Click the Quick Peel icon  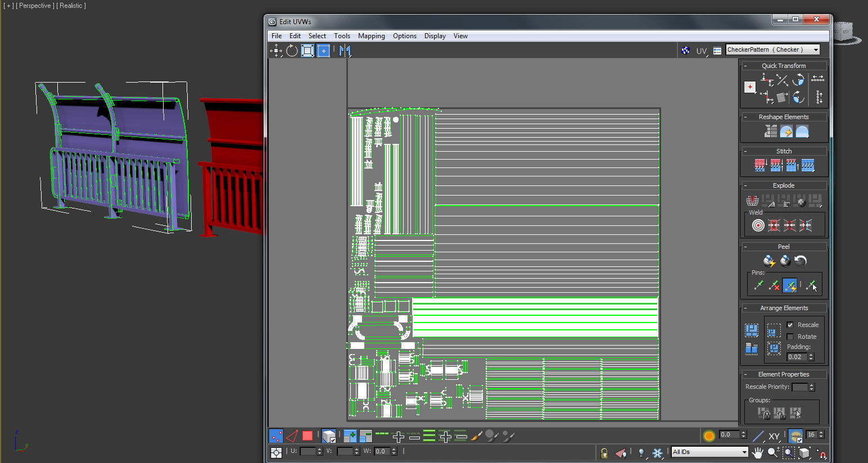tap(768, 261)
